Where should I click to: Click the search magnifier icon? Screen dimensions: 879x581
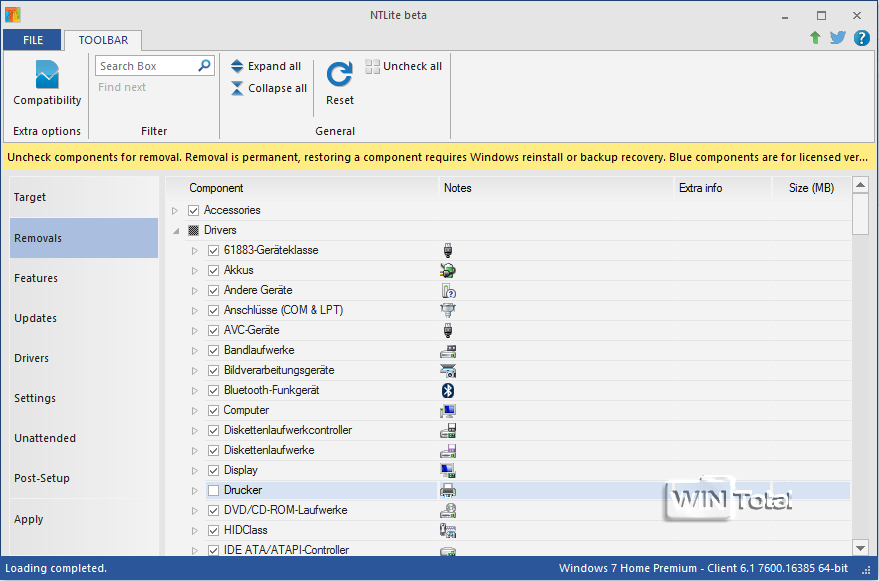point(204,66)
